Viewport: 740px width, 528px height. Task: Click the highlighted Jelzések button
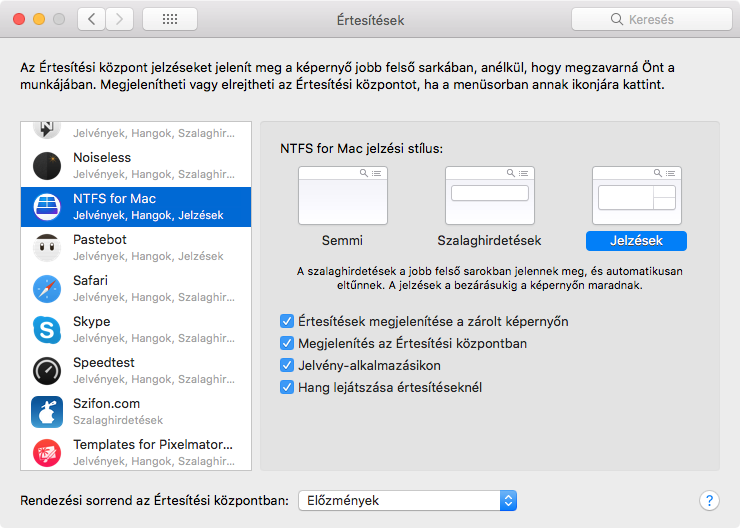(x=636, y=241)
